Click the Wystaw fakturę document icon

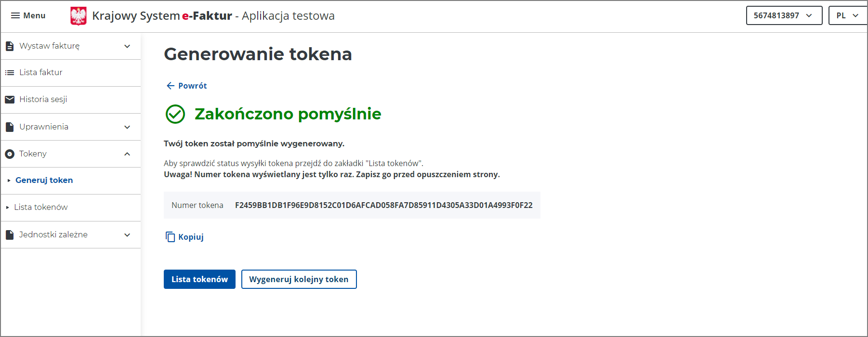pos(10,46)
